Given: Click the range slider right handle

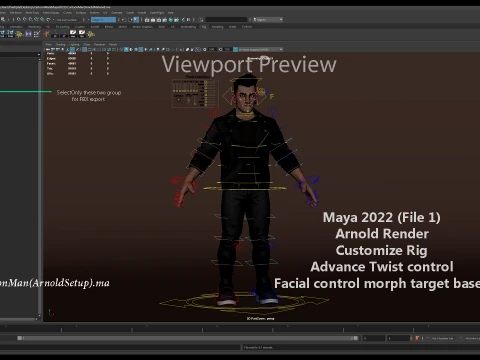Looking at the screenshot, I should point(356,338).
